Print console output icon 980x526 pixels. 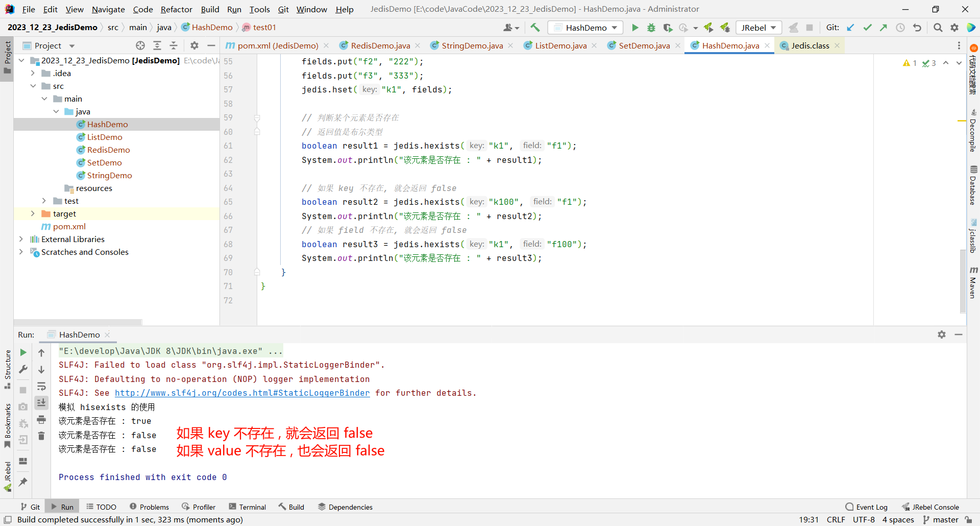pos(41,420)
